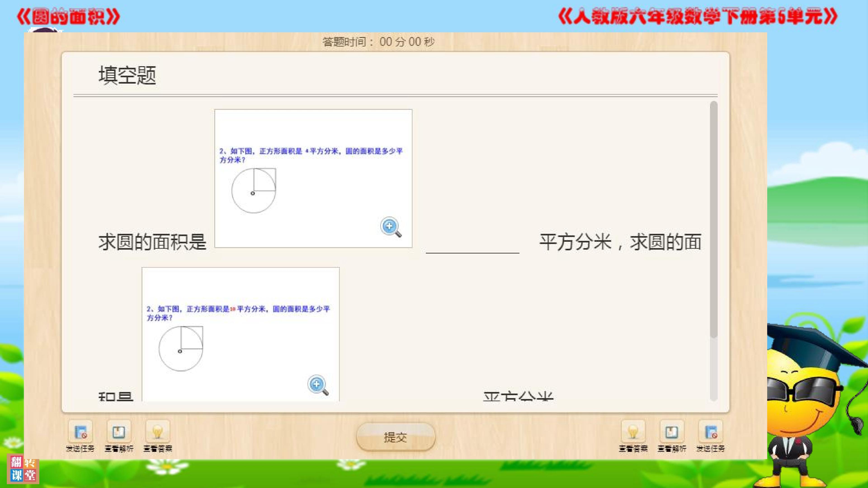Viewport: 868px width, 488px height.
Task: Click the 答题时间 timer readout
Action: click(378, 42)
